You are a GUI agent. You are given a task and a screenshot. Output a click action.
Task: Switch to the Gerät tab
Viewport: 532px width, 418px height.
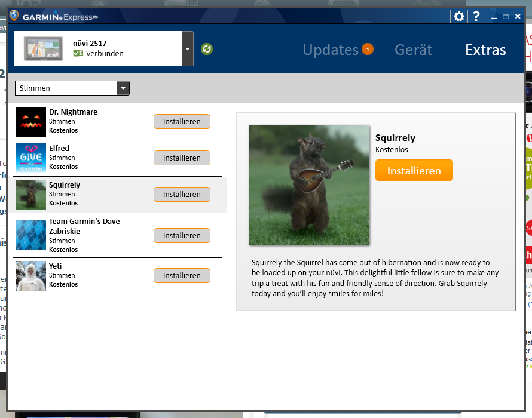click(413, 50)
